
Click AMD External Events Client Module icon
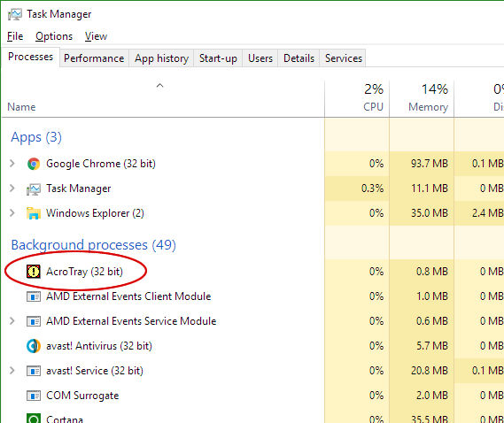34,296
